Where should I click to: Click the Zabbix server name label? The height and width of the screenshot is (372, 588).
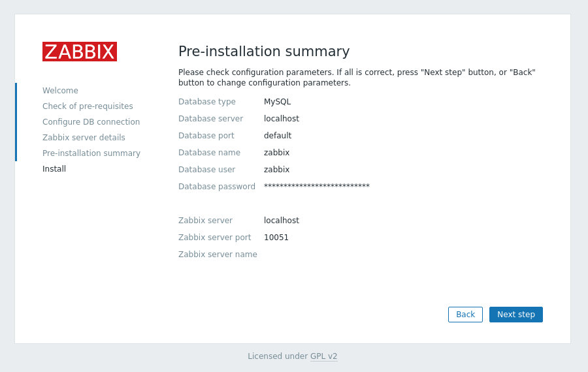click(x=218, y=255)
